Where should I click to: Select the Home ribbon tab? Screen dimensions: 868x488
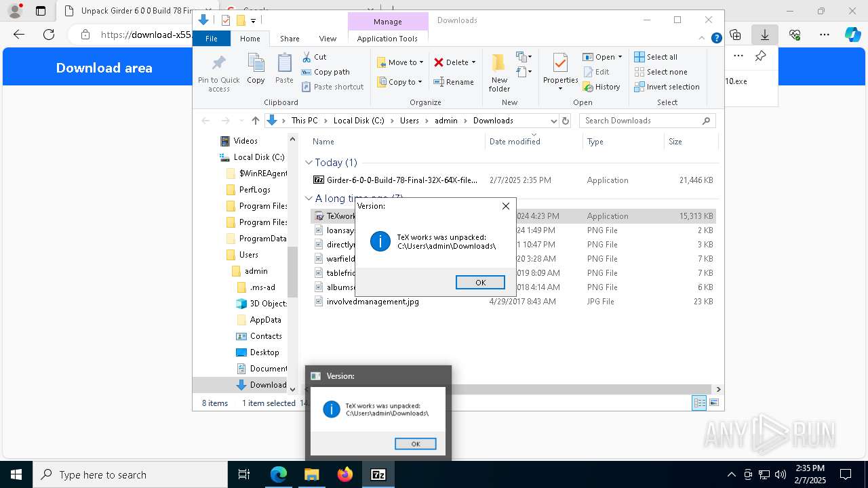[250, 39]
